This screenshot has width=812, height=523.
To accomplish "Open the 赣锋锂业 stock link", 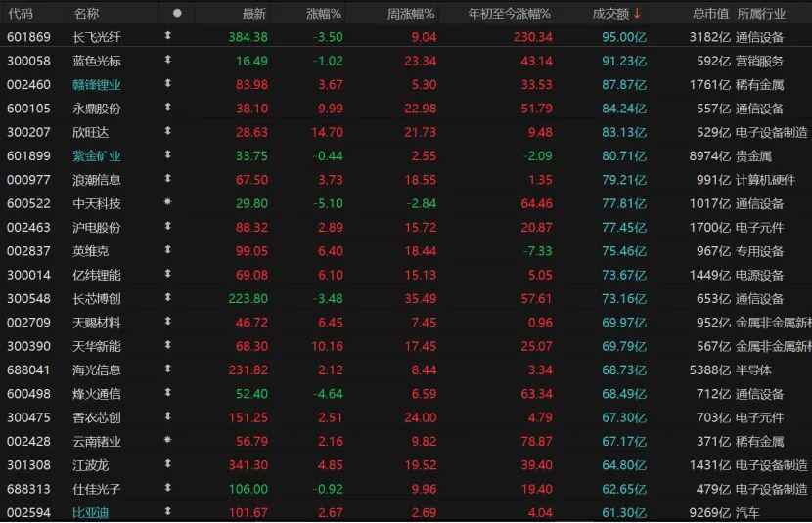I will tap(97, 85).
